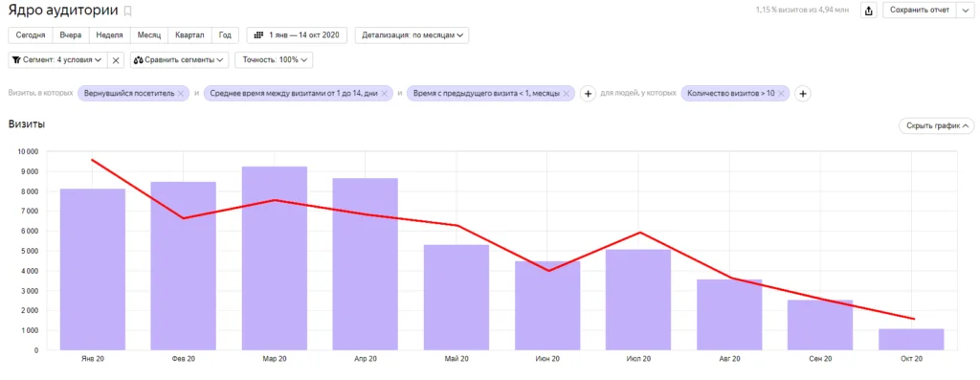This screenshot has height=380, width=980.
Task: Add a visit condition with the plus button
Action: (588, 94)
